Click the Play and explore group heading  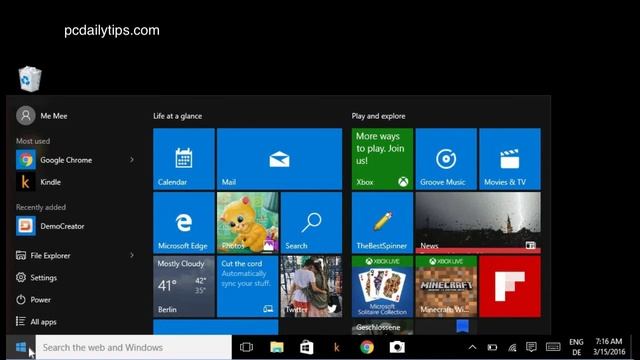tap(378, 116)
